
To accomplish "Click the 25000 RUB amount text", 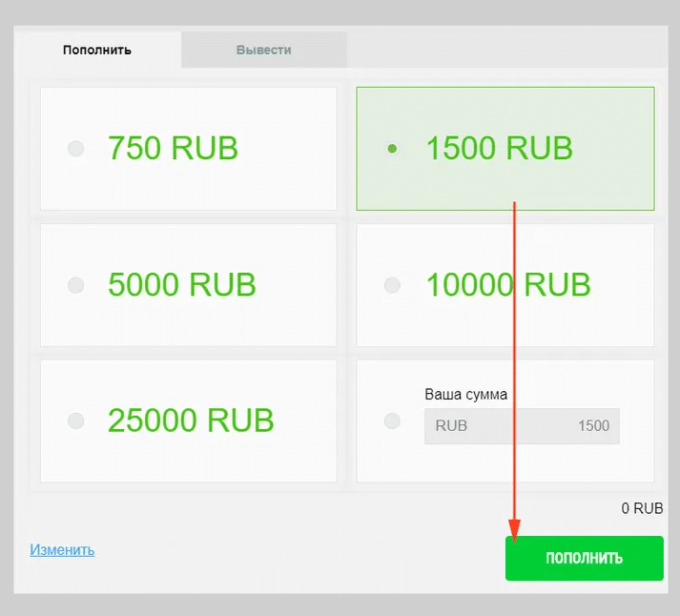I will [x=191, y=421].
